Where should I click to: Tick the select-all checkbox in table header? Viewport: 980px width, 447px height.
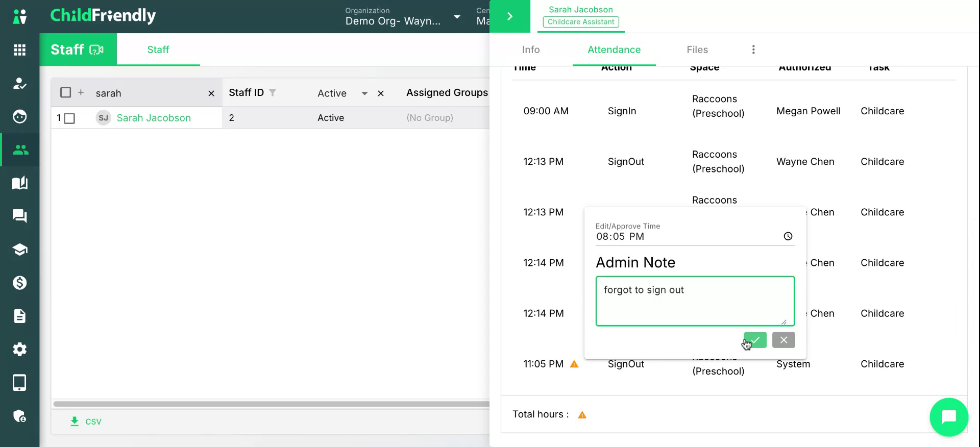coord(65,92)
